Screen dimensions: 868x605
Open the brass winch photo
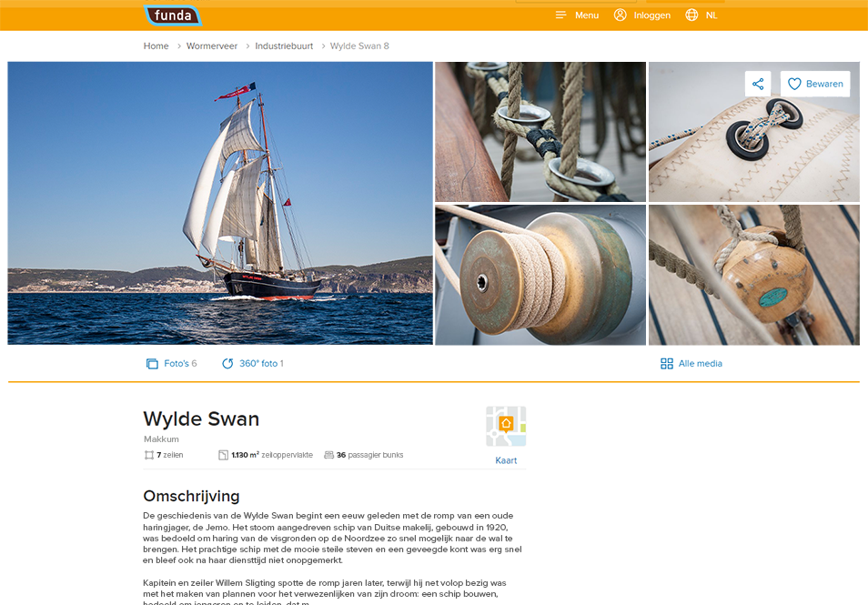click(x=540, y=275)
